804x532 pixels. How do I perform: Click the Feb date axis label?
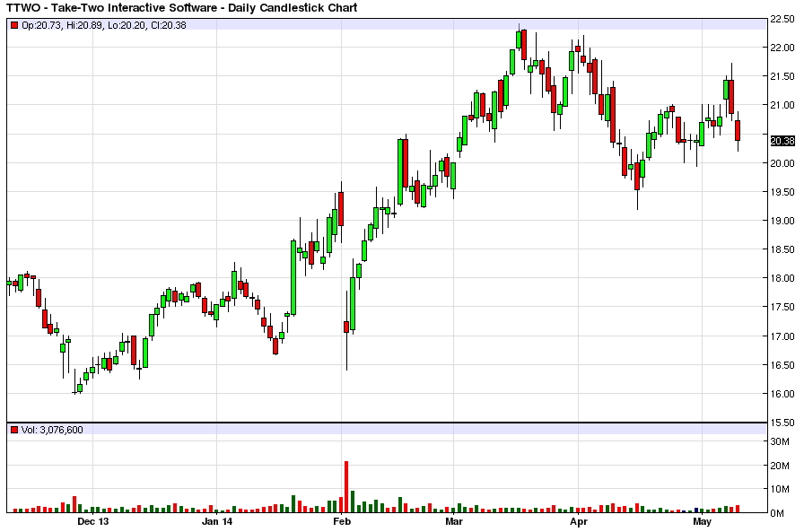(x=342, y=522)
